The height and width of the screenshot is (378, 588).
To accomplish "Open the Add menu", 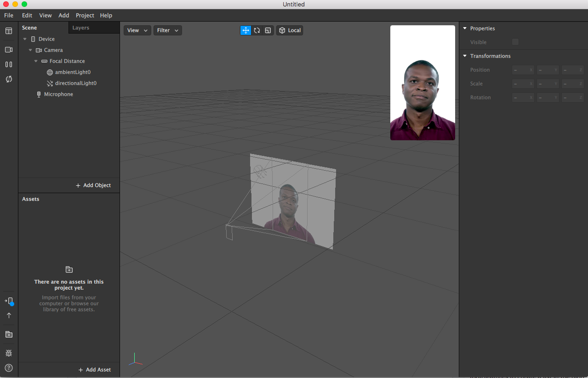I will coord(64,15).
